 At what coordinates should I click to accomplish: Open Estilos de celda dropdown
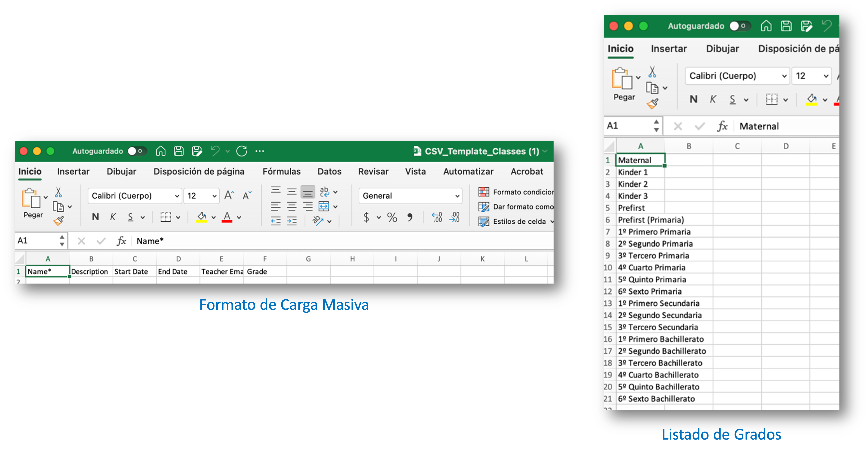pos(516,221)
